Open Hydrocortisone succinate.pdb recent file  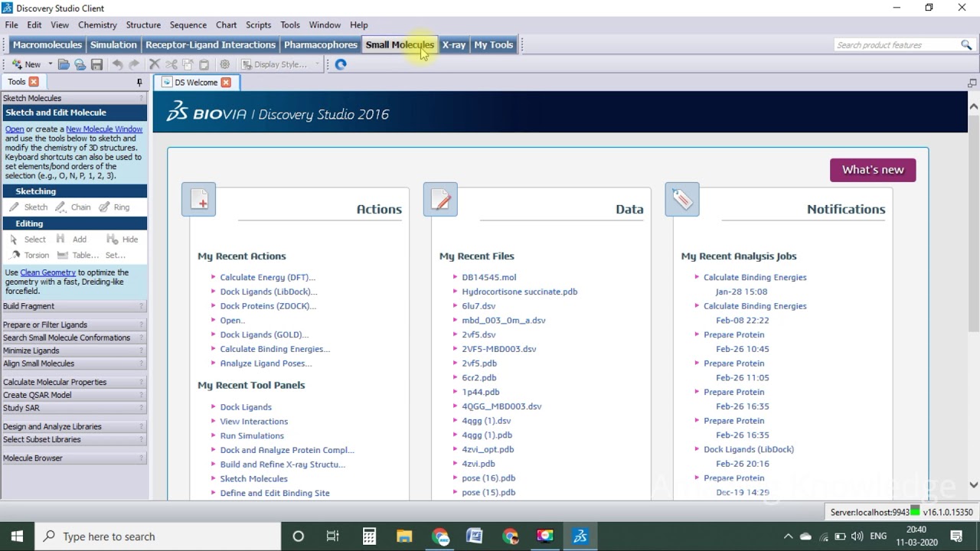point(519,292)
